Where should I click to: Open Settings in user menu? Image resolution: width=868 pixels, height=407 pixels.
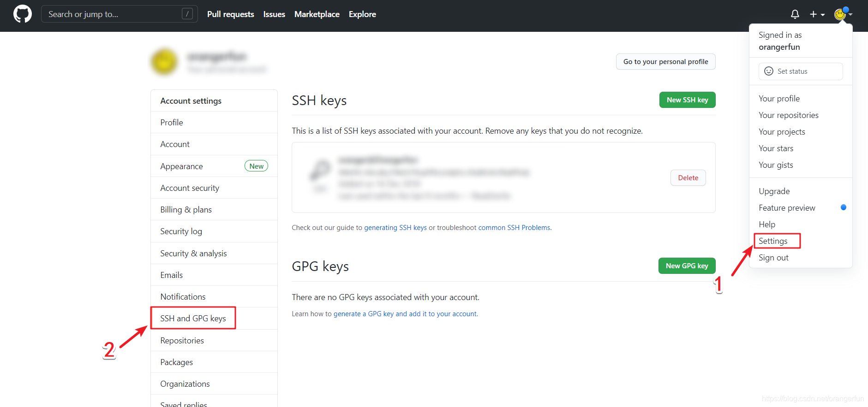(x=801, y=241)
